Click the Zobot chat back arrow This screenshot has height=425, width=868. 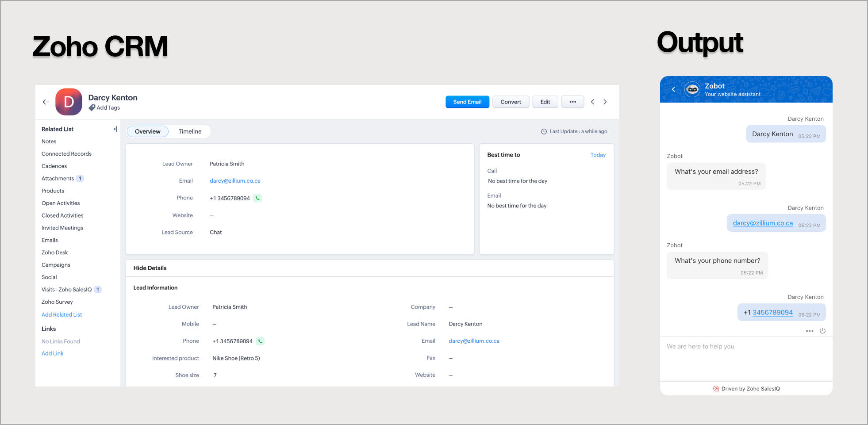click(673, 89)
